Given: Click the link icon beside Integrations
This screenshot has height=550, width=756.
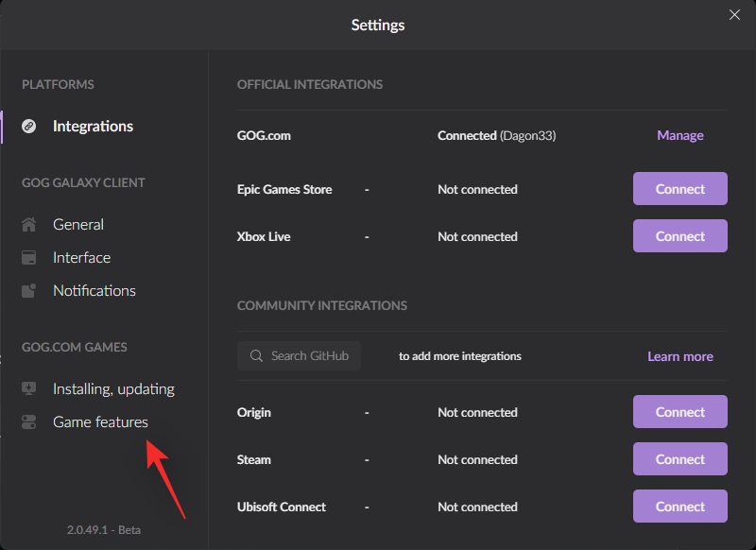Looking at the screenshot, I should point(29,126).
